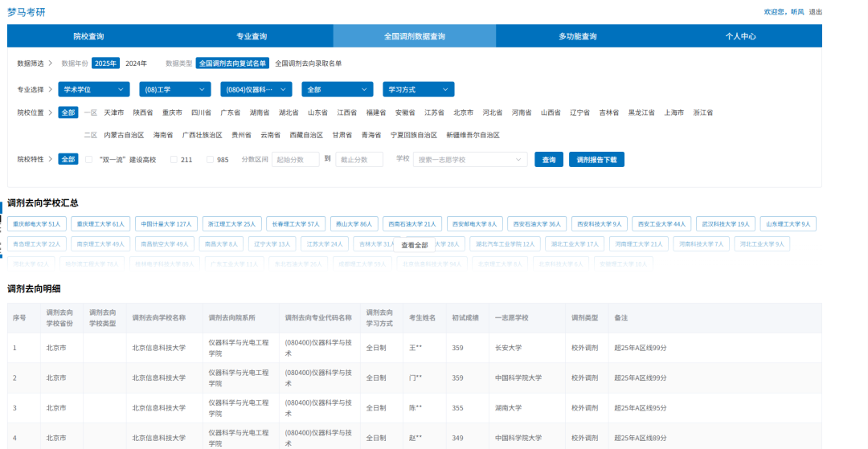Click the 查询 search button
The height and width of the screenshot is (449, 868).
(548, 160)
